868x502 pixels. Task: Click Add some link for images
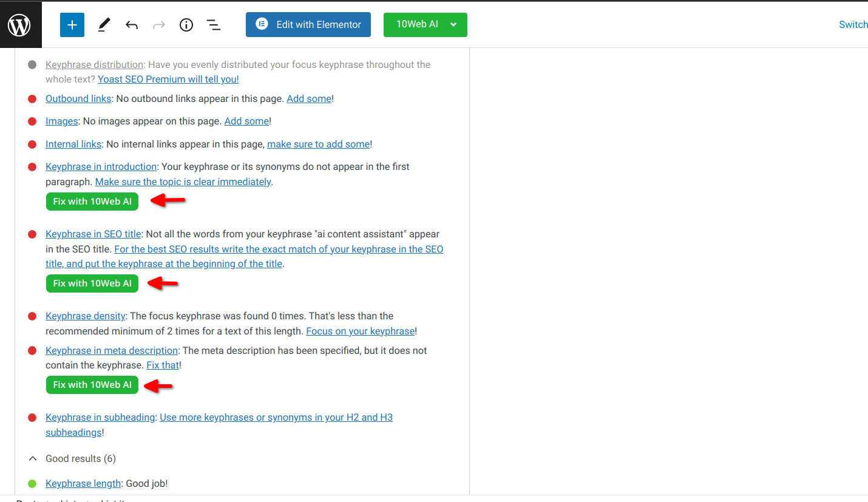[246, 121]
